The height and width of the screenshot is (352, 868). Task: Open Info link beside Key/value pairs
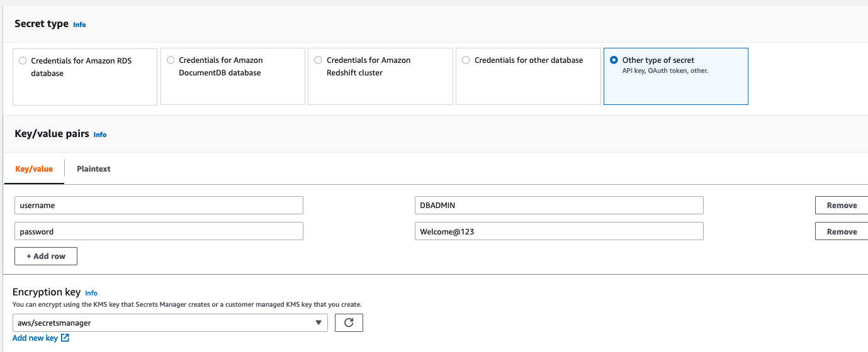point(100,135)
